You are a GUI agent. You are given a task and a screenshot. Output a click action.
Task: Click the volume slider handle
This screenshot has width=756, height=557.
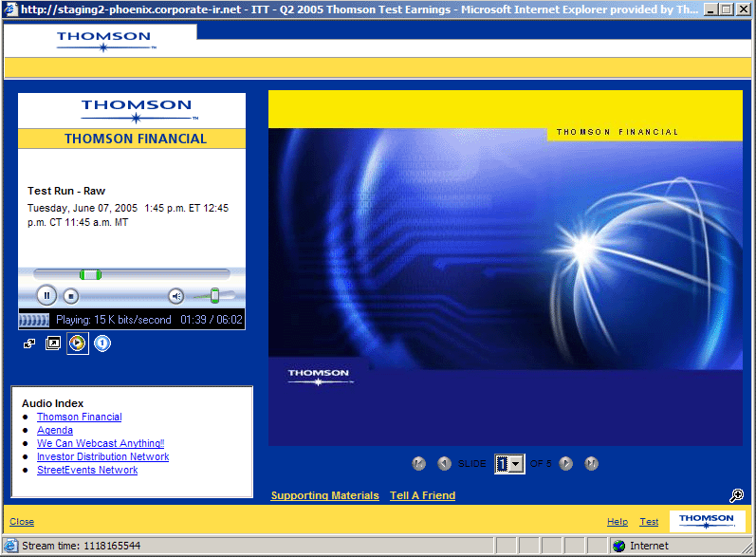point(215,295)
